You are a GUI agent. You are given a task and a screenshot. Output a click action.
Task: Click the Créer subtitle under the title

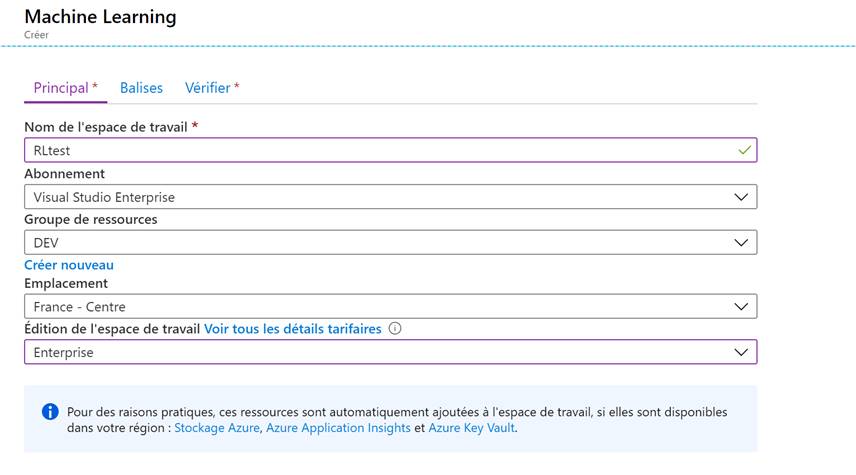[36, 35]
